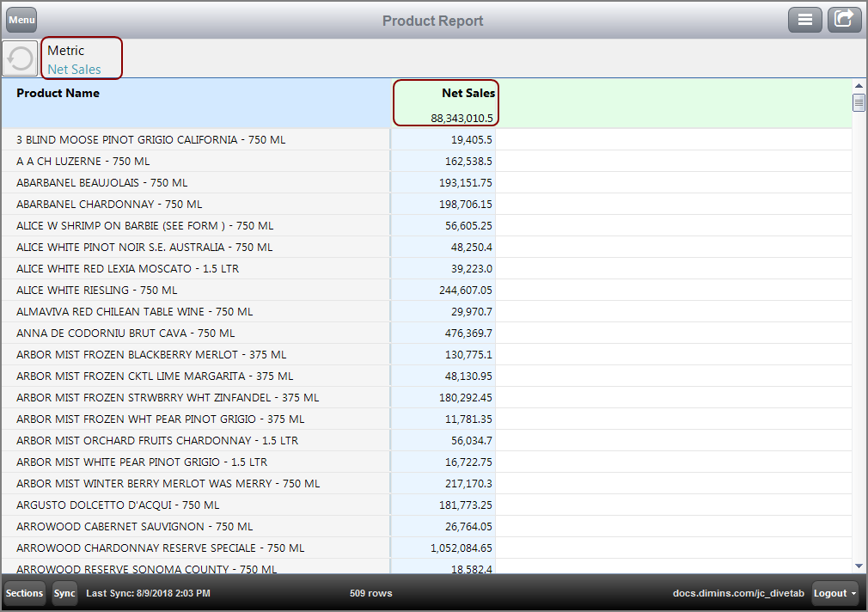
Task: Export the report using the share arrow icon
Action: click(x=844, y=19)
